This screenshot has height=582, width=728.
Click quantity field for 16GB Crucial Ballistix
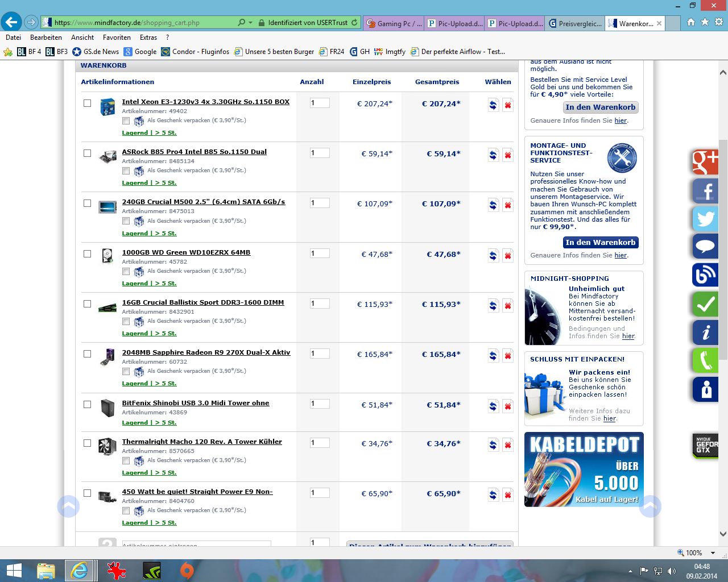(x=320, y=304)
